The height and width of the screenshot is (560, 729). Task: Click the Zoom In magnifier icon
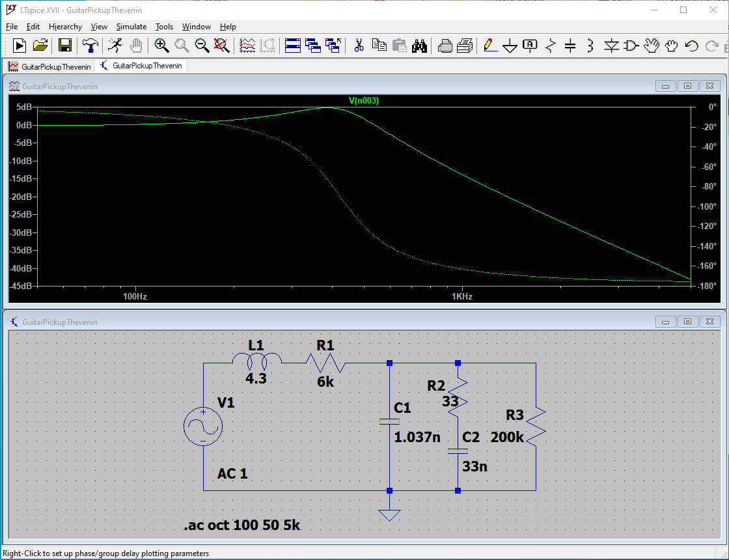pos(161,46)
